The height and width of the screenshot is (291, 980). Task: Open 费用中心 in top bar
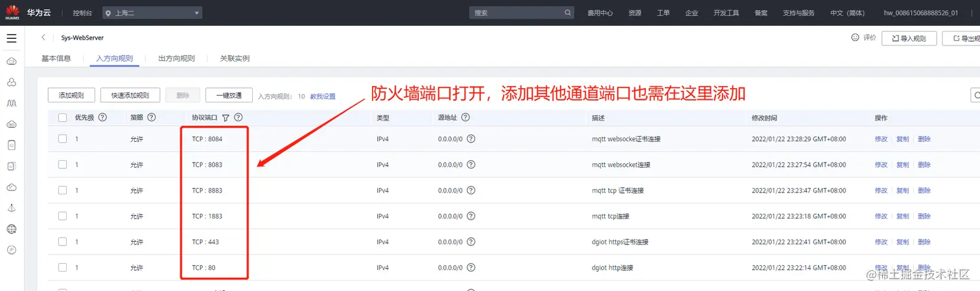600,13
